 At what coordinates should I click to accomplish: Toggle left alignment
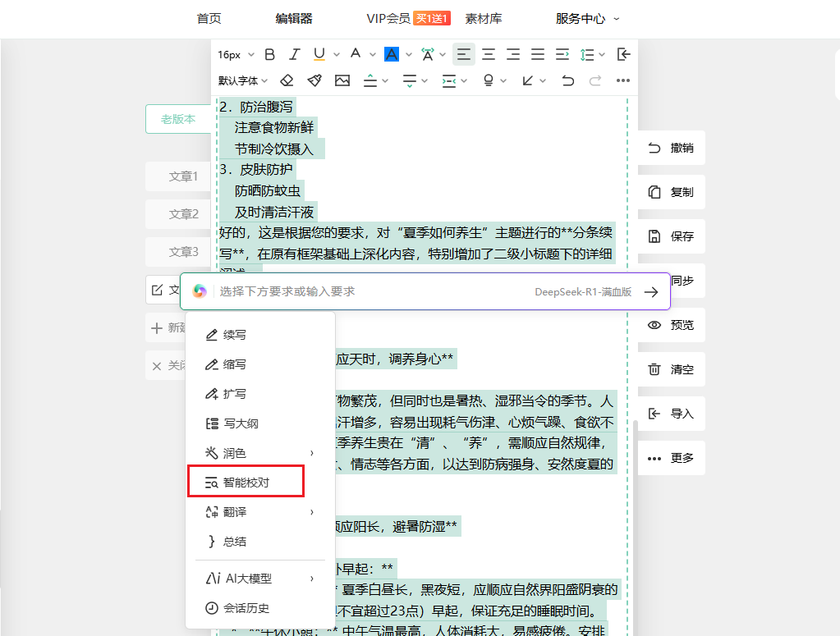click(464, 54)
